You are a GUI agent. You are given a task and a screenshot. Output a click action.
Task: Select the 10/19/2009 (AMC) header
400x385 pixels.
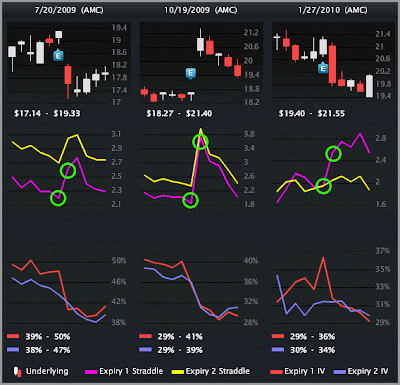pos(201,10)
